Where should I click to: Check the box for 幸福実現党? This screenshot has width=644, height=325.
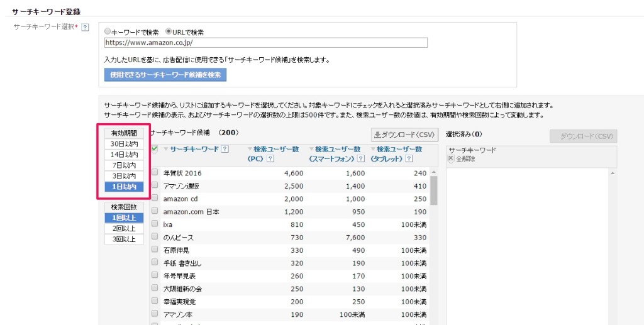click(x=155, y=301)
